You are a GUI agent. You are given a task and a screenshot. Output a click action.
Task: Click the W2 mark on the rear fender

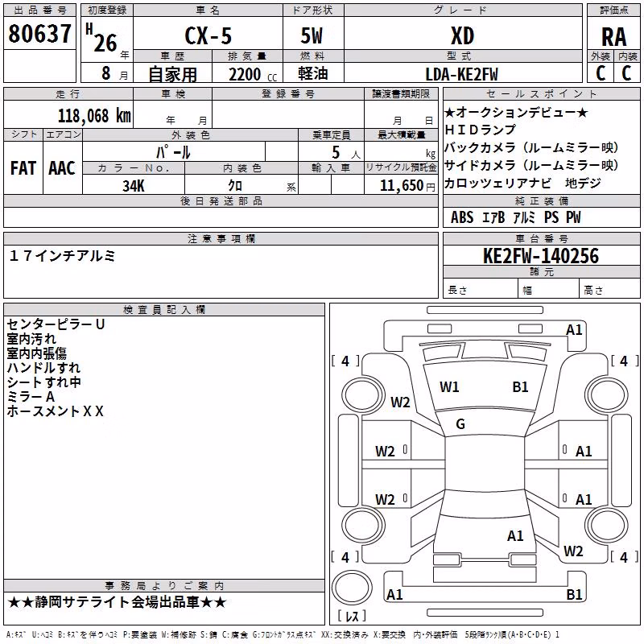pyautogui.click(x=573, y=551)
